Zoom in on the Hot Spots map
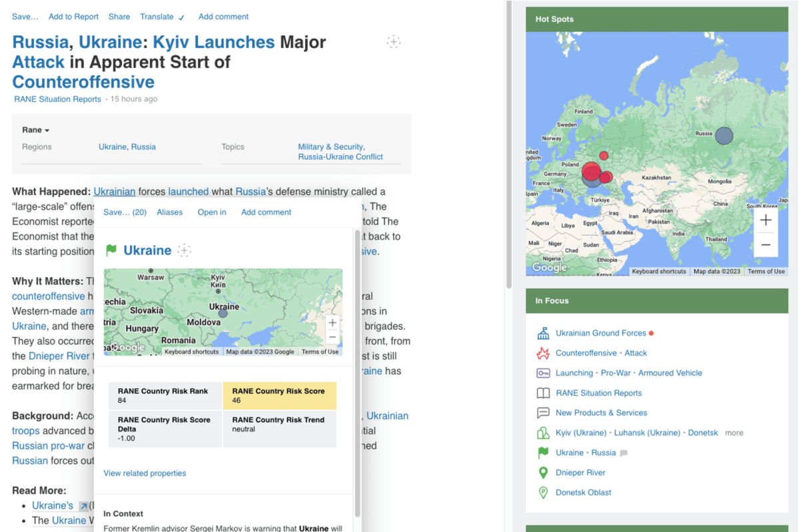The image size is (799, 532). point(766,220)
